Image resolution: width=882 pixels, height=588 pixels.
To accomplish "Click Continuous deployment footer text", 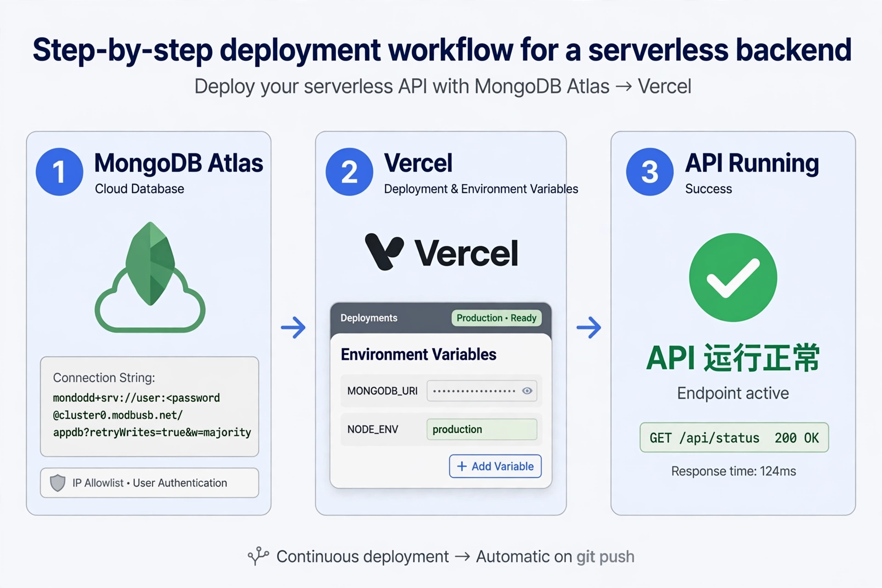I will click(362, 557).
